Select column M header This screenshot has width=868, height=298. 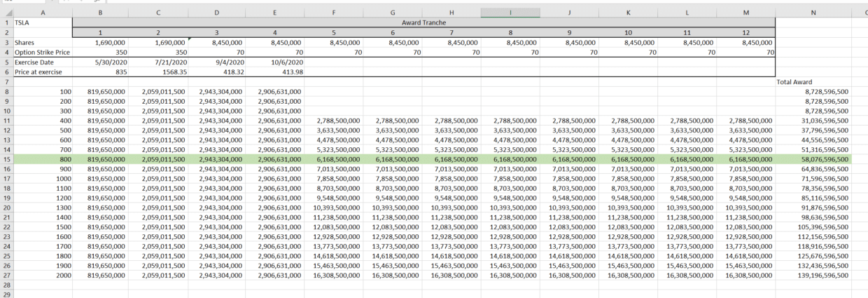[745, 13]
